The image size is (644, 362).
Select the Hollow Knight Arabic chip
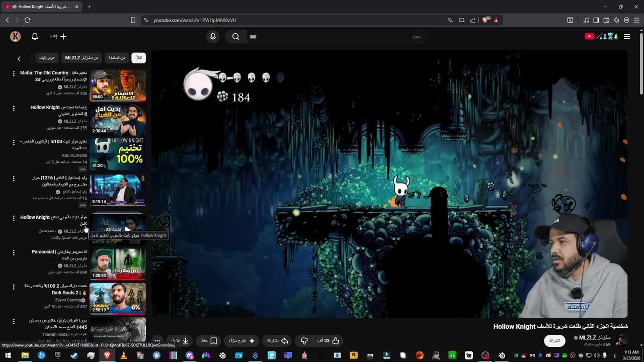[47, 58]
